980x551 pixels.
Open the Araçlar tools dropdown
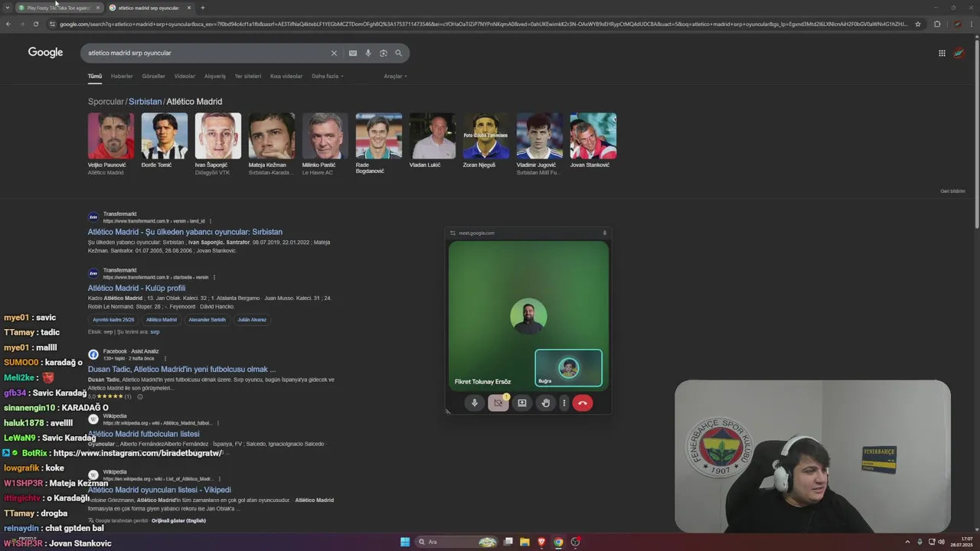click(395, 76)
